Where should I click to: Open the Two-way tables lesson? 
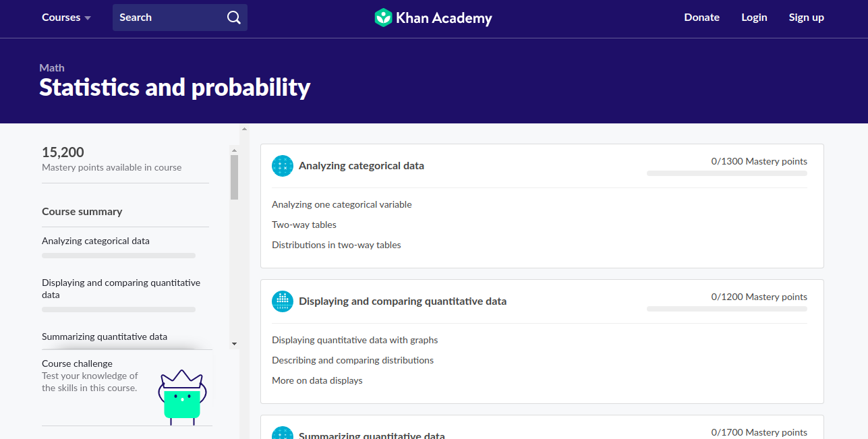[x=304, y=225]
